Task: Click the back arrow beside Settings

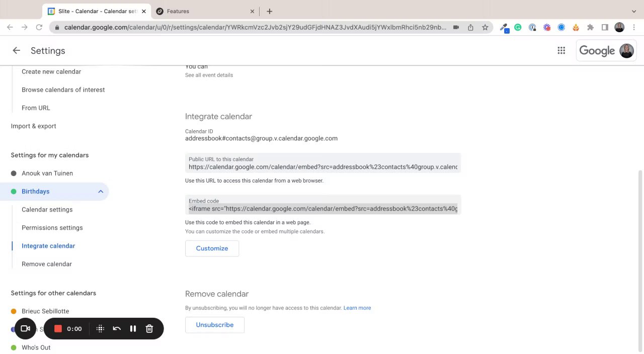Action: (16, 51)
